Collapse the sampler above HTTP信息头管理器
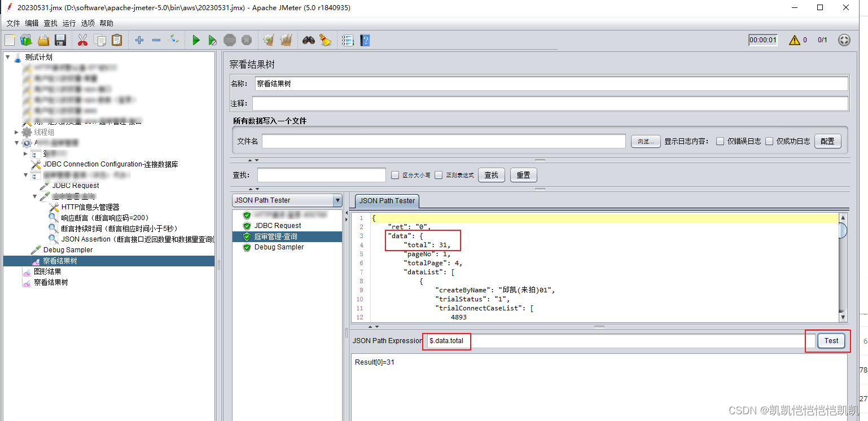 click(x=35, y=196)
